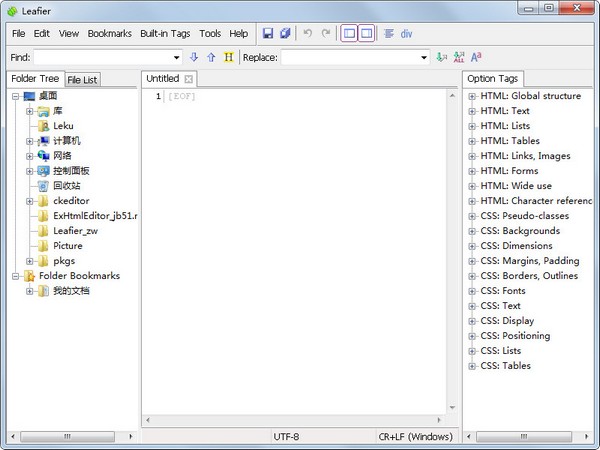Select CSS: Positioning entry
Image resolution: width=600 pixels, height=450 pixels.
(x=515, y=336)
